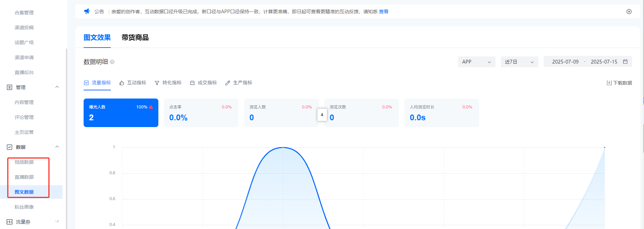Collapse the 数据 sidebar section
This screenshot has height=229, width=644.
[57, 147]
